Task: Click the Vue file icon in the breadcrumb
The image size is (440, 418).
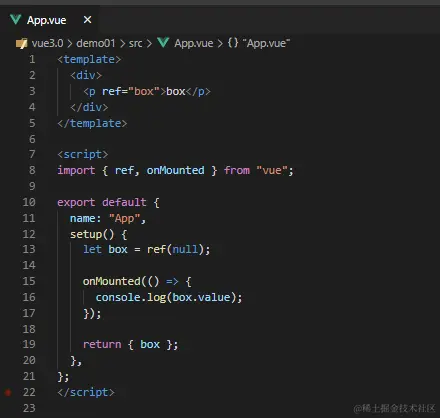Action: pos(163,43)
